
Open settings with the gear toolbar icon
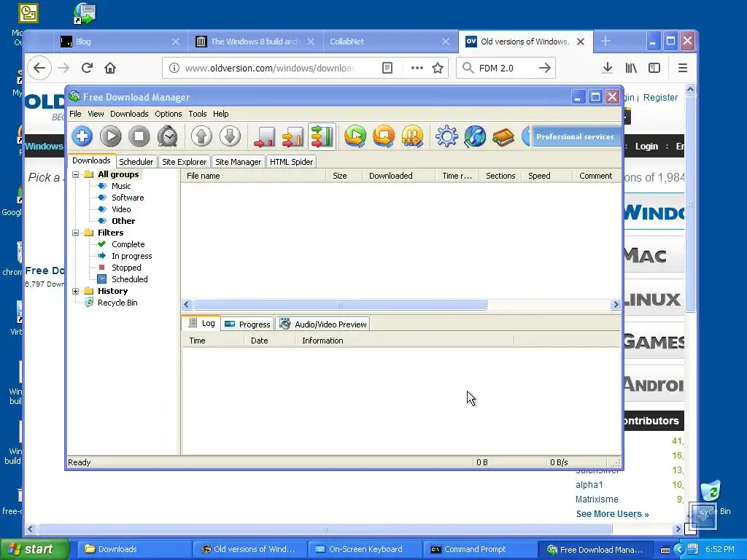pos(446,136)
